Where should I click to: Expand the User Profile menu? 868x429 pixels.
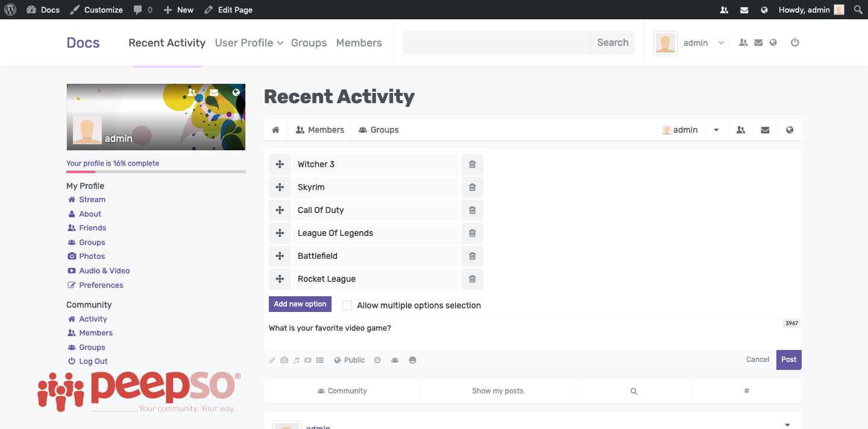tap(249, 43)
